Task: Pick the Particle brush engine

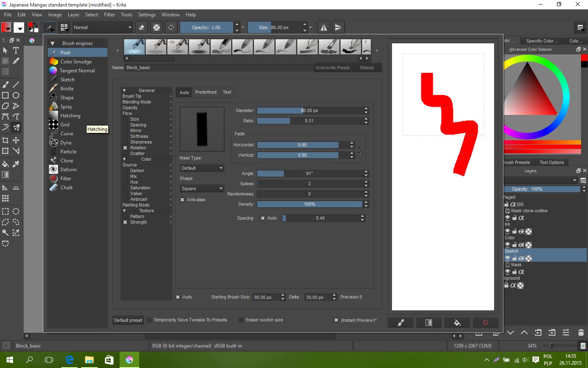Action: coord(78,151)
